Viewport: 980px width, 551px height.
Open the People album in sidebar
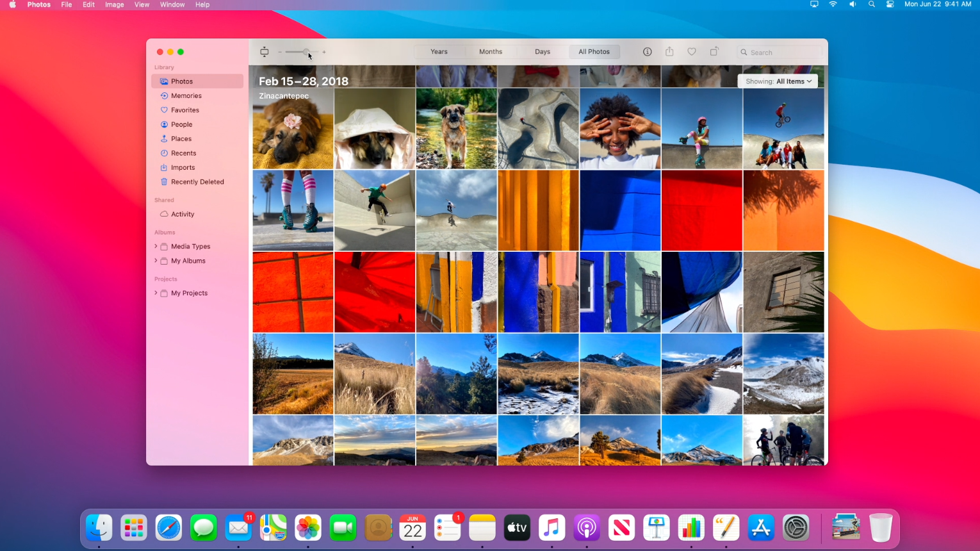pyautogui.click(x=181, y=125)
